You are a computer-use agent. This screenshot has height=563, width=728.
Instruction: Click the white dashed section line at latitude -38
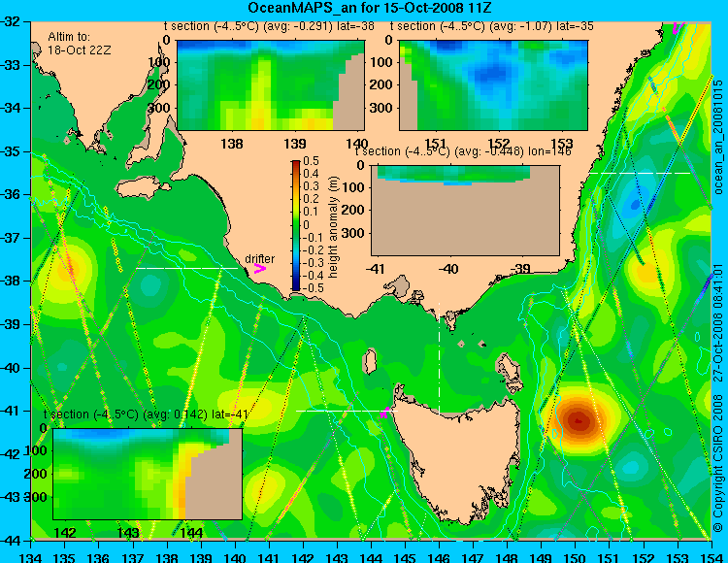click(187, 268)
